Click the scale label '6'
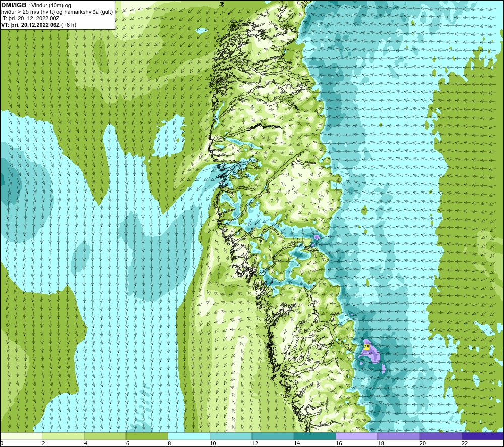Viewport: 504px width, 447px height. [128, 443]
